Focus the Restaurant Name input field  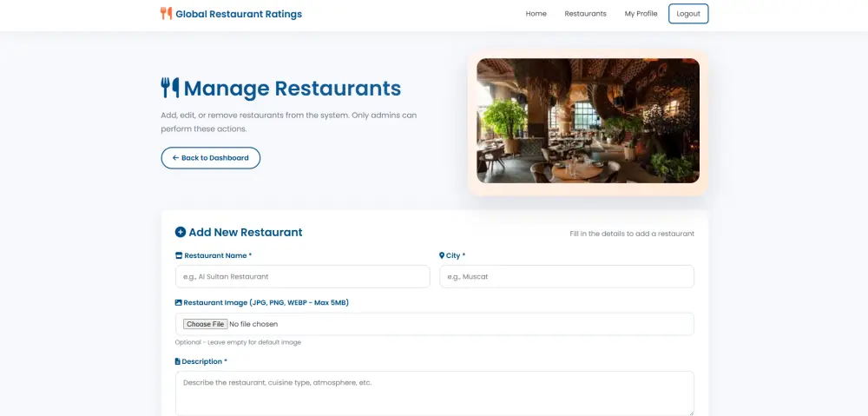[x=303, y=276]
